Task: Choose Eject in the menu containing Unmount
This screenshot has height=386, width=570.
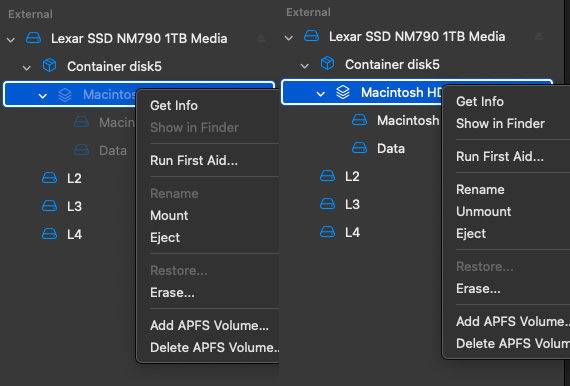Action: [x=471, y=234]
